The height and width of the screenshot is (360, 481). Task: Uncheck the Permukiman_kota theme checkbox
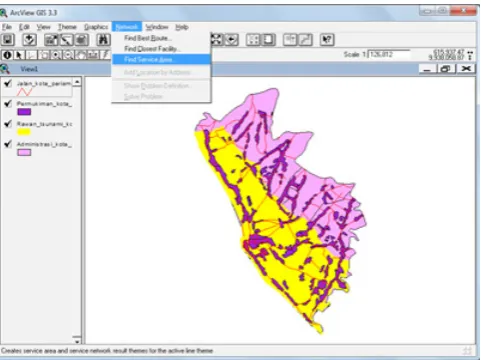click(x=8, y=104)
